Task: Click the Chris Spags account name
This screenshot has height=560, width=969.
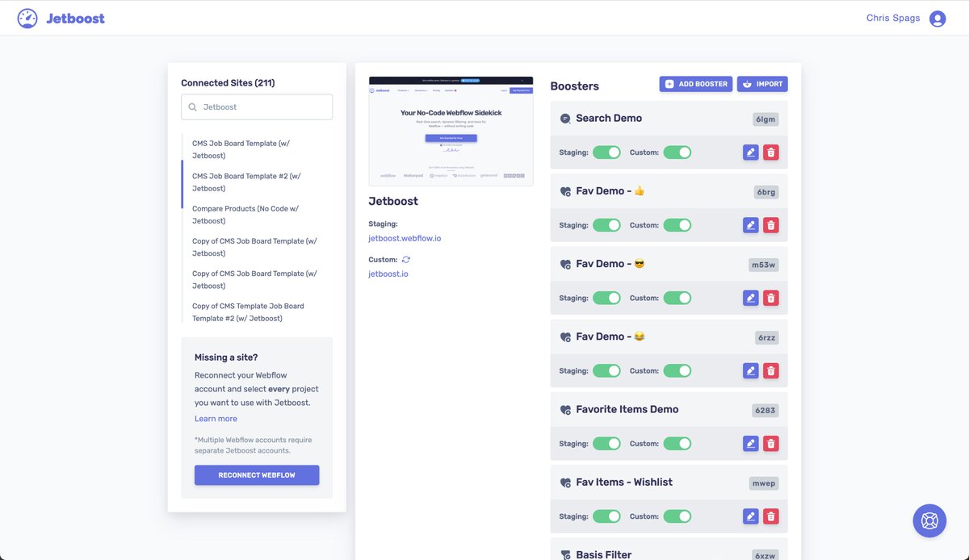Action: 893,18
